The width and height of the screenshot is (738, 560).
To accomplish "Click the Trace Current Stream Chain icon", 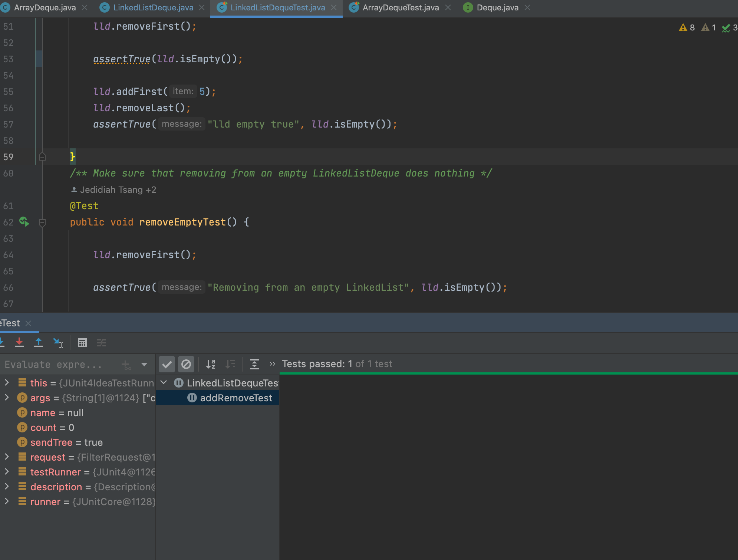I will (x=102, y=343).
